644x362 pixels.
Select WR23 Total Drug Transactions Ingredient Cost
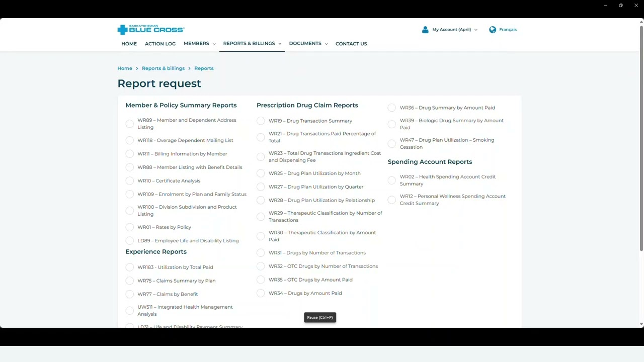click(x=261, y=157)
